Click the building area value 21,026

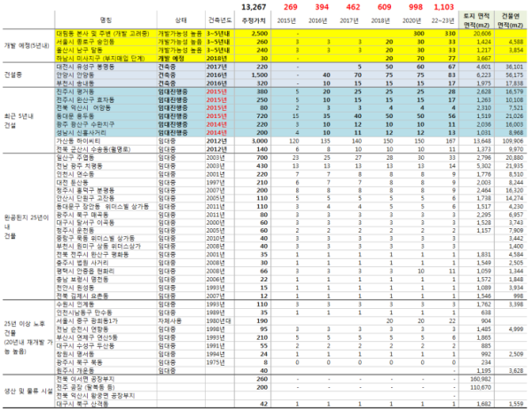click(514, 116)
